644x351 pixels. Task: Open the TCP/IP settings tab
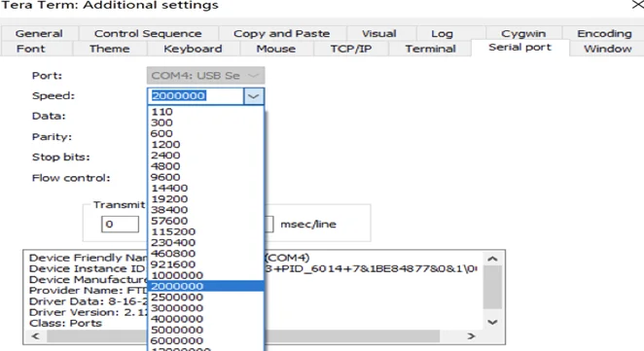click(x=351, y=49)
